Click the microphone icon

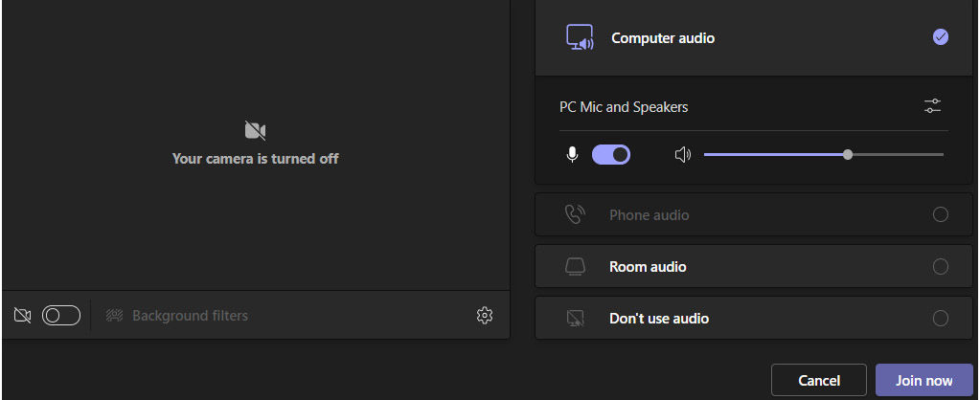tap(572, 155)
